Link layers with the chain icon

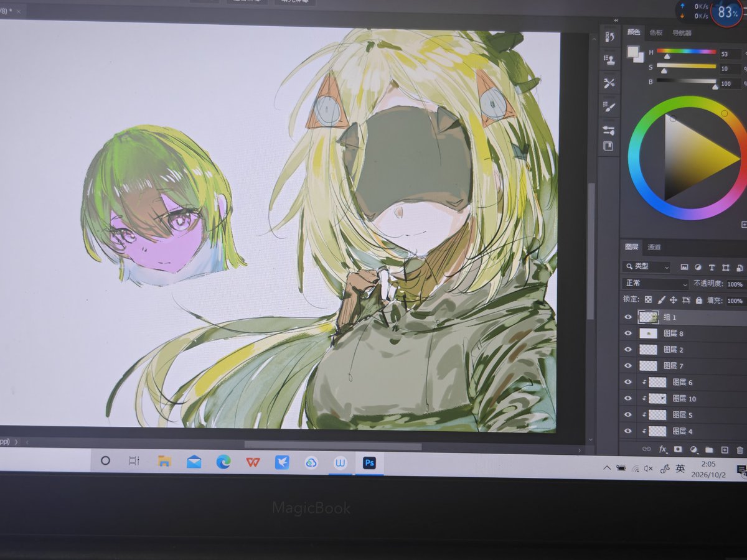tap(647, 449)
